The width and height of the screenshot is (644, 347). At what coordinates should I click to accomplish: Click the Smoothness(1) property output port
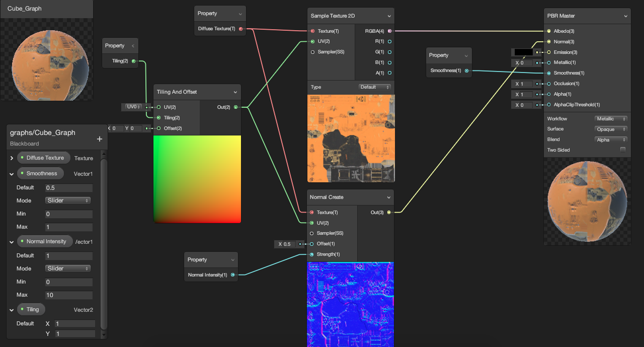467,71
